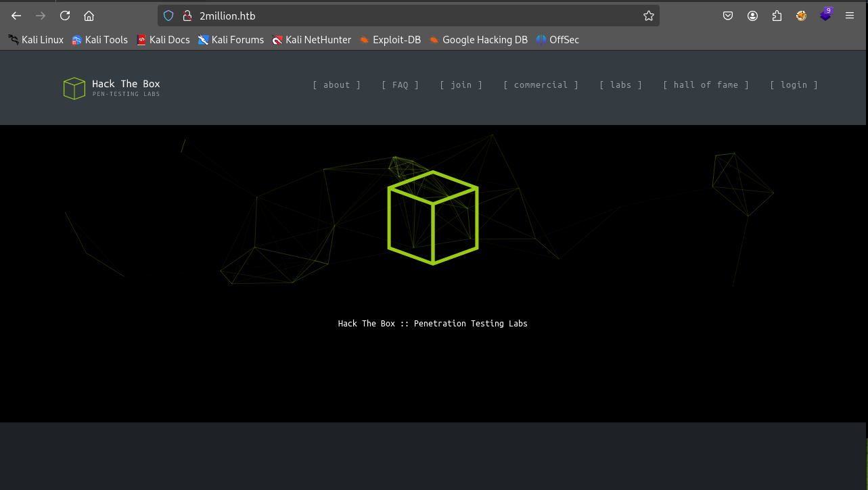
Task: Open the Pocket save icon
Action: coord(728,16)
